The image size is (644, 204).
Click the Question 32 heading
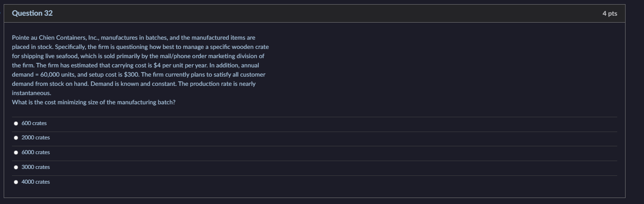(32, 13)
